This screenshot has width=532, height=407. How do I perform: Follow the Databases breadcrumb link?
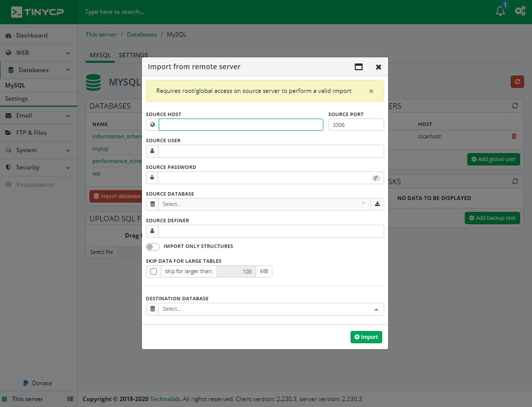[142, 35]
